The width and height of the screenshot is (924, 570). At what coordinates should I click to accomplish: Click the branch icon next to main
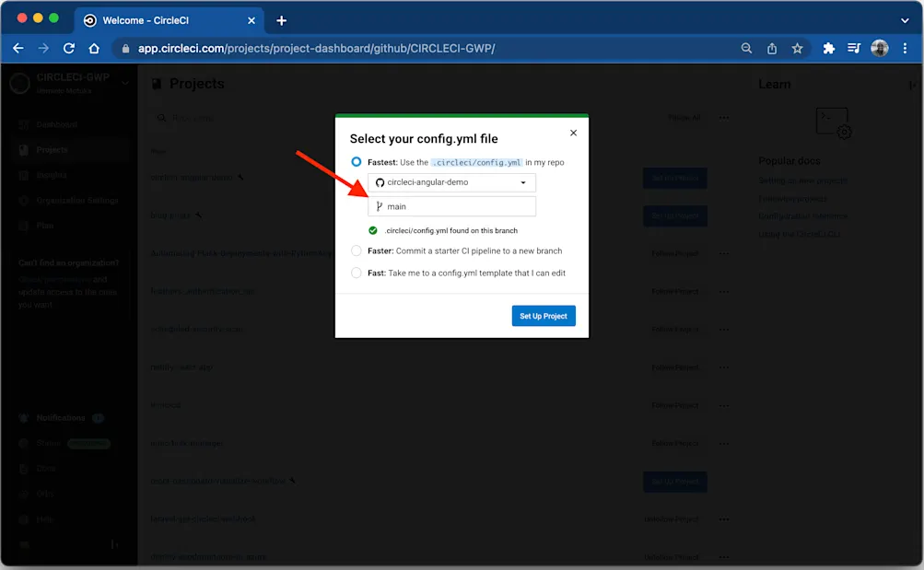[380, 206]
